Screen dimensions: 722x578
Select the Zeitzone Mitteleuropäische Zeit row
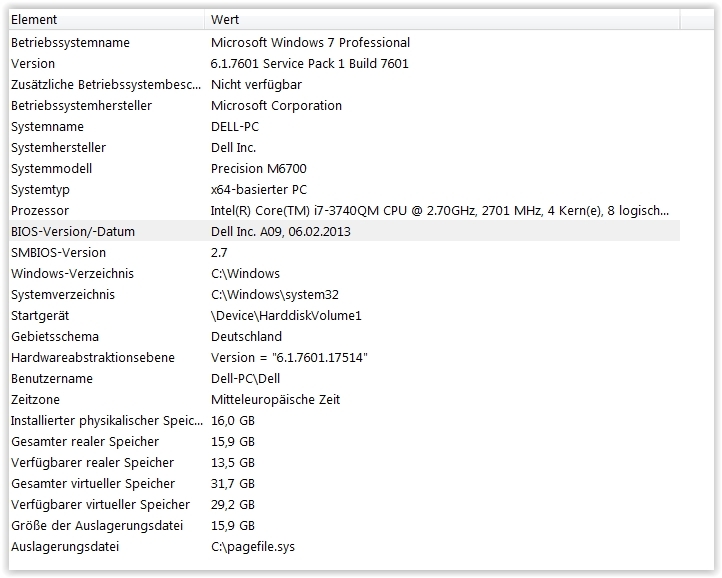(344, 400)
